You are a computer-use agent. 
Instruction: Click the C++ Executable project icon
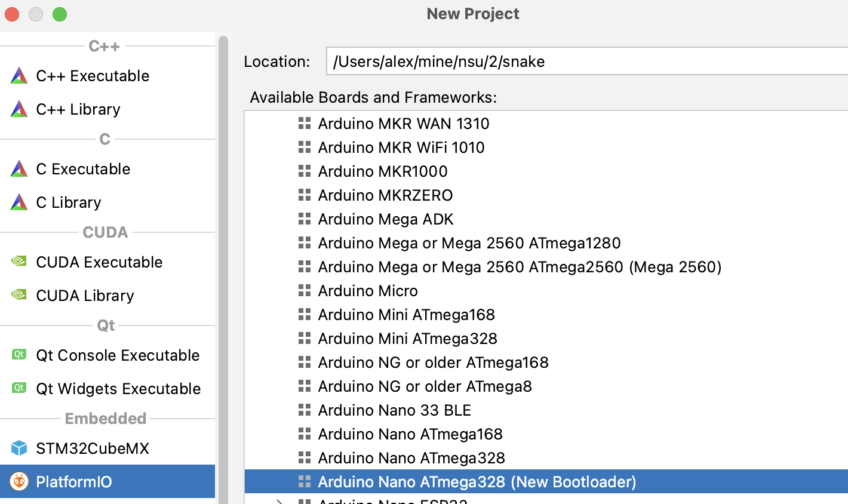[x=19, y=76]
